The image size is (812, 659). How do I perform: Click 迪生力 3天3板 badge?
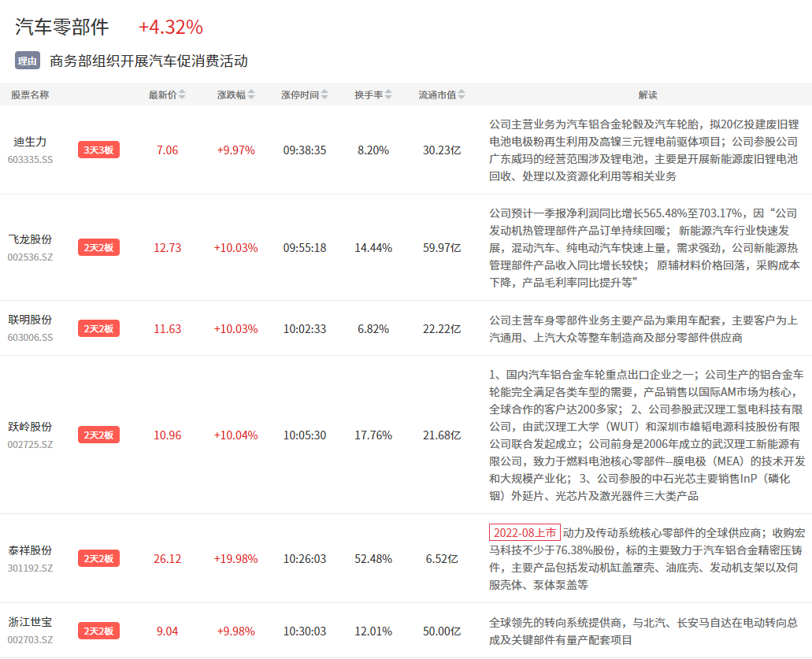(98, 150)
